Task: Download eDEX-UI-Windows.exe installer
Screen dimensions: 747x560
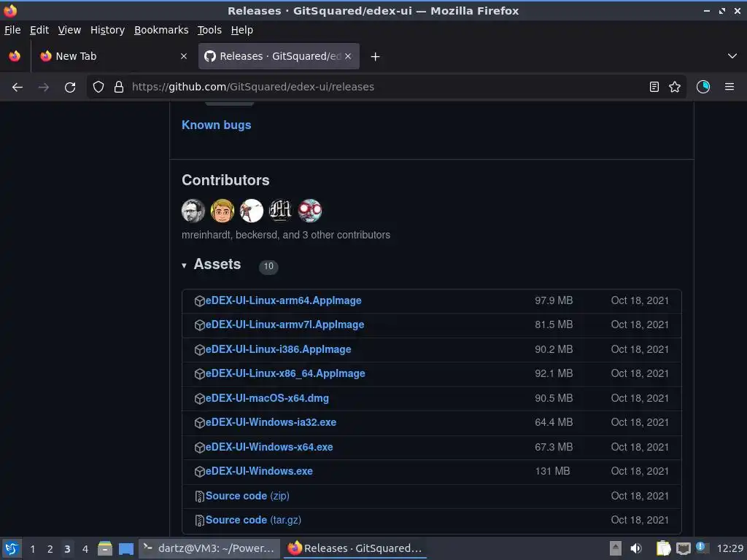Action: (259, 472)
